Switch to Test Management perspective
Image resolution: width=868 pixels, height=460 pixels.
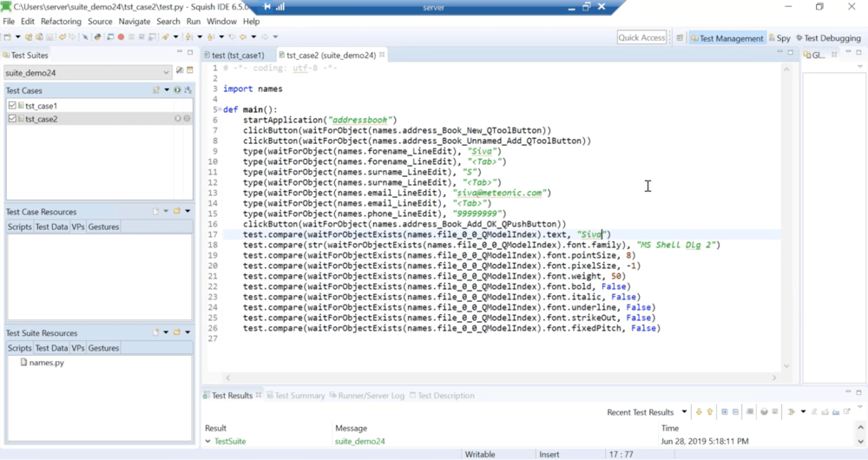(727, 38)
